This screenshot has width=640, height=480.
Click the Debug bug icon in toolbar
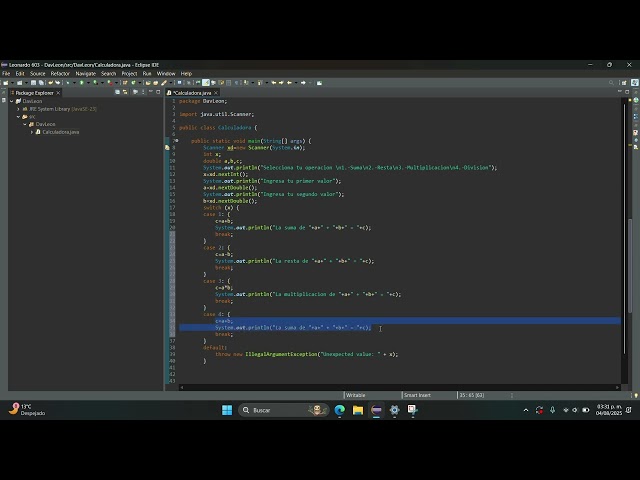click(x=68, y=83)
